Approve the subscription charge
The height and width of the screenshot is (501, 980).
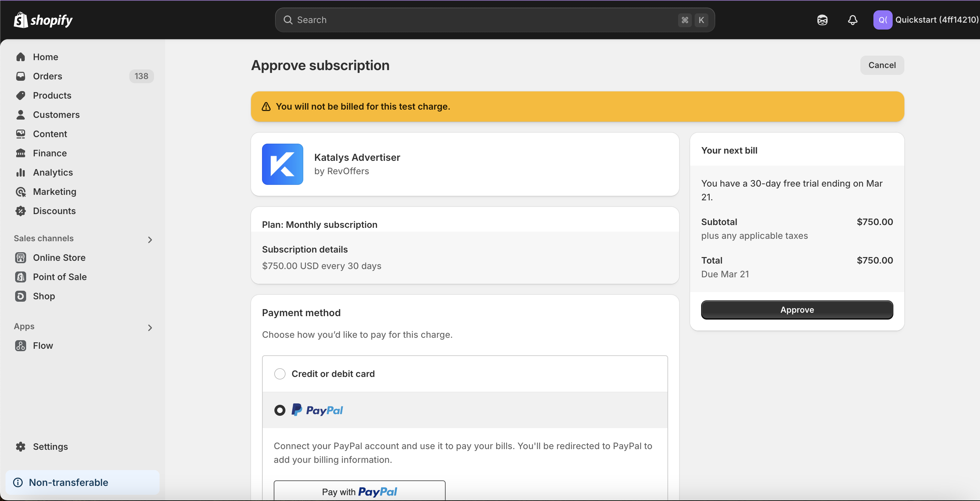pyautogui.click(x=797, y=310)
